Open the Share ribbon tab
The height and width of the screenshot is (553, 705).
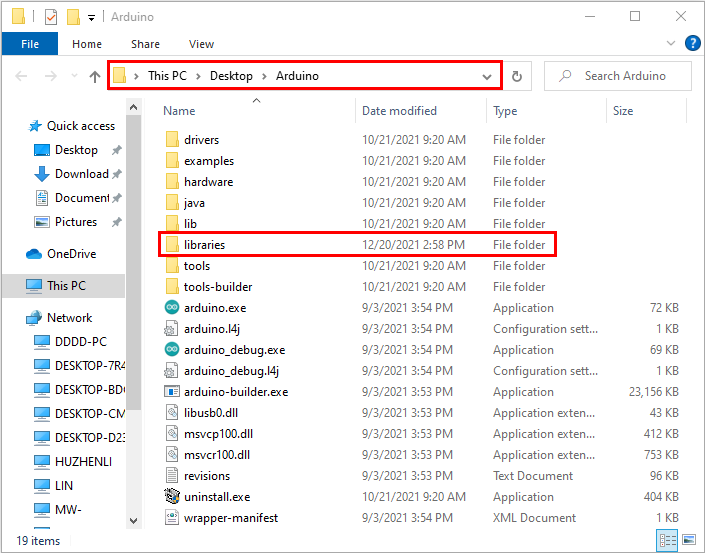point(145,44)
